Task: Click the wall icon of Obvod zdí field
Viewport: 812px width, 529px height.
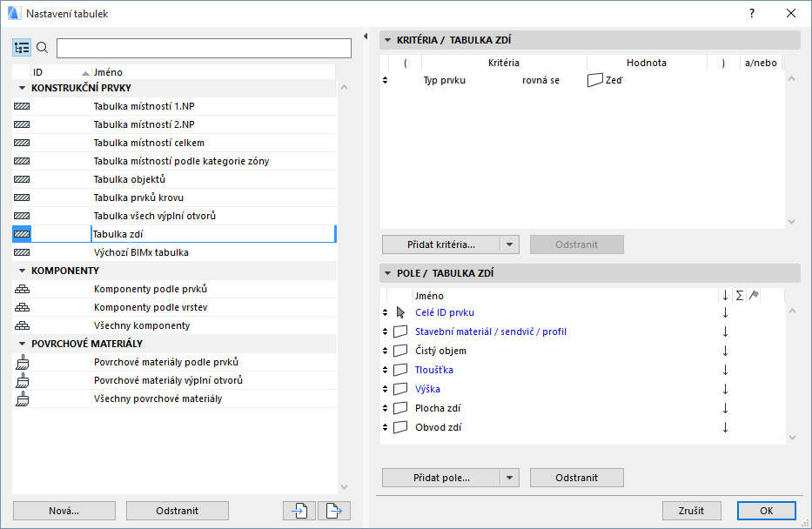Action: pos(400,427)
